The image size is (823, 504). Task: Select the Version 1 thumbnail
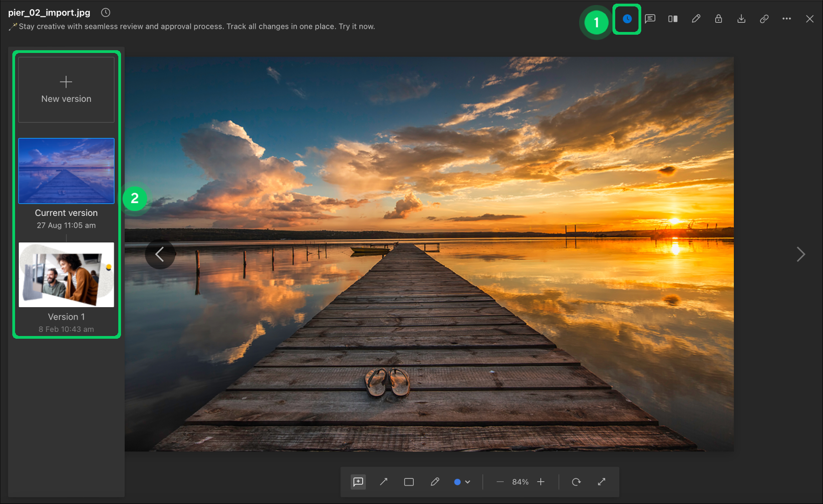tap(66, 275)
